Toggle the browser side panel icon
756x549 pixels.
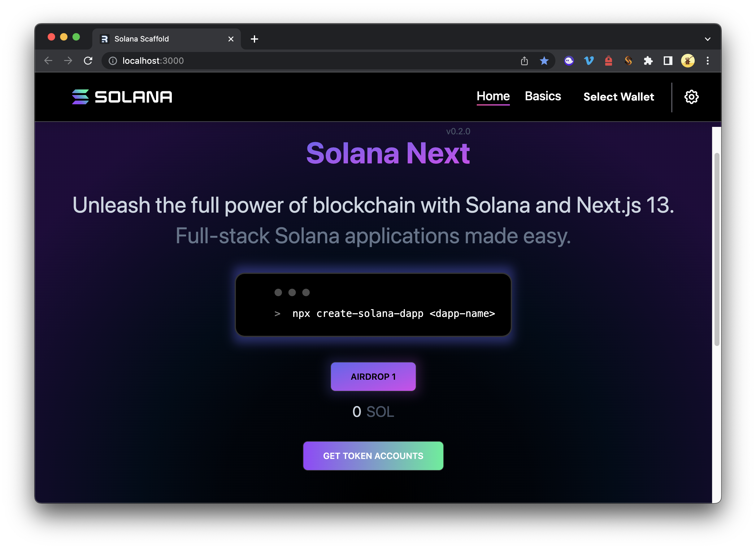[x=668, y=61]
